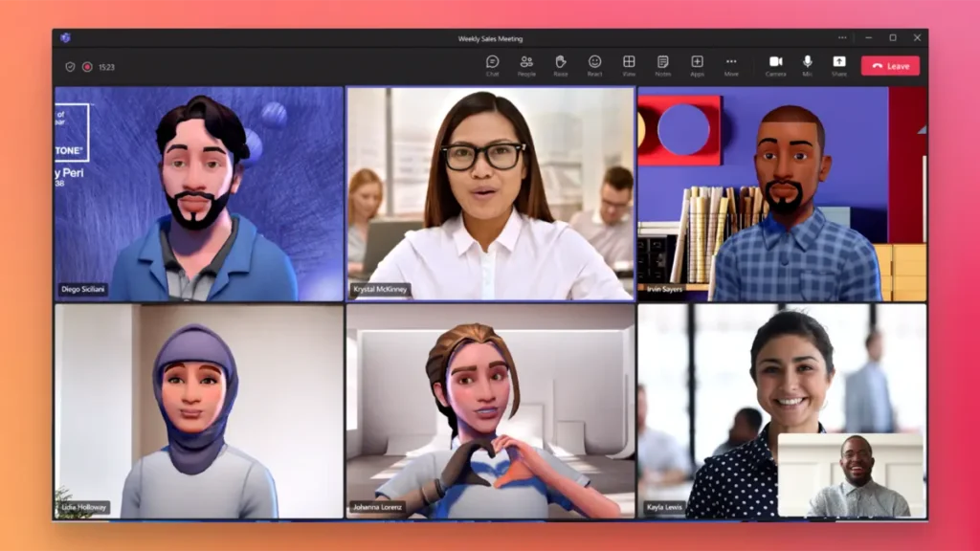The height and width of the screenshot is (551, 980).
Task: Expand the More options menu
Action: pyautogui.click(x=730, y=65)
